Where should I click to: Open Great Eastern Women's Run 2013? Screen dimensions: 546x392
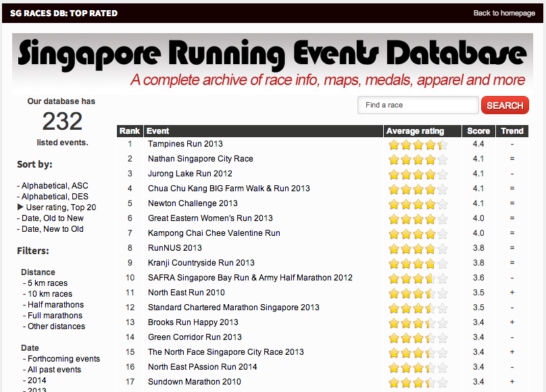click(210, 218)
